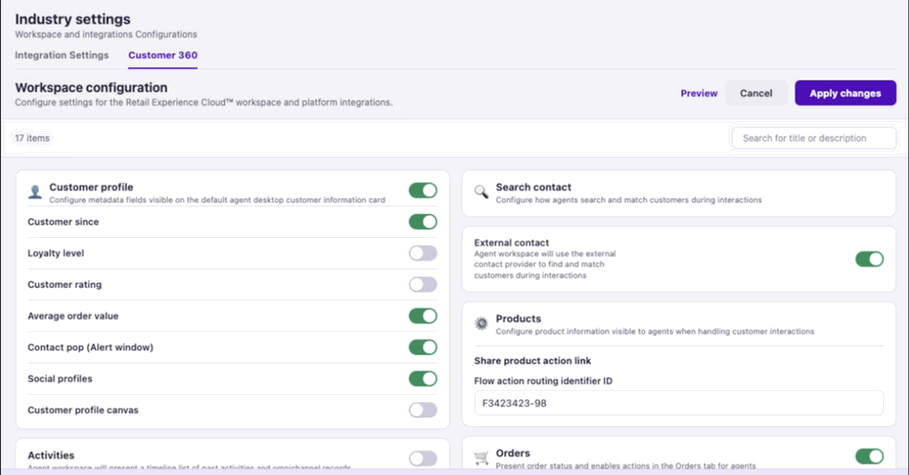This screenshot has width=909, height=475.
Task: Switch off the Social profiles toggle
Action: [423, 378]
